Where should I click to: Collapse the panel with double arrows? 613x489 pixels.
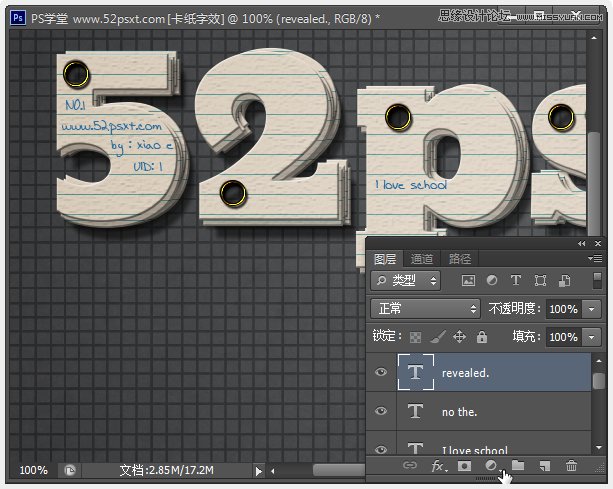[582, 244]
